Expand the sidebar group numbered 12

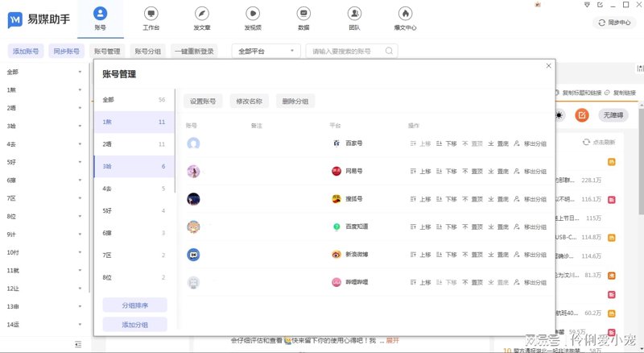80,289
